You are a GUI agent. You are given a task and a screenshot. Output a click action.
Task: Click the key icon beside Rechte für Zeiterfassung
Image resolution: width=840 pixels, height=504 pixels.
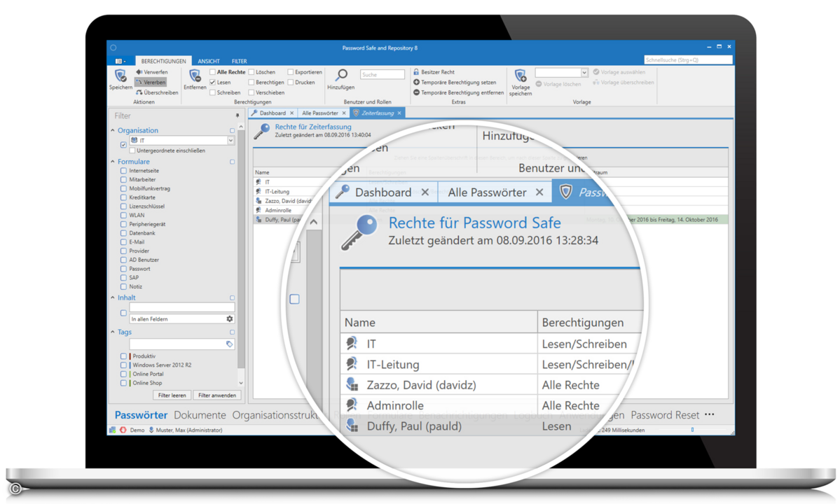click(x=262, y=130)
